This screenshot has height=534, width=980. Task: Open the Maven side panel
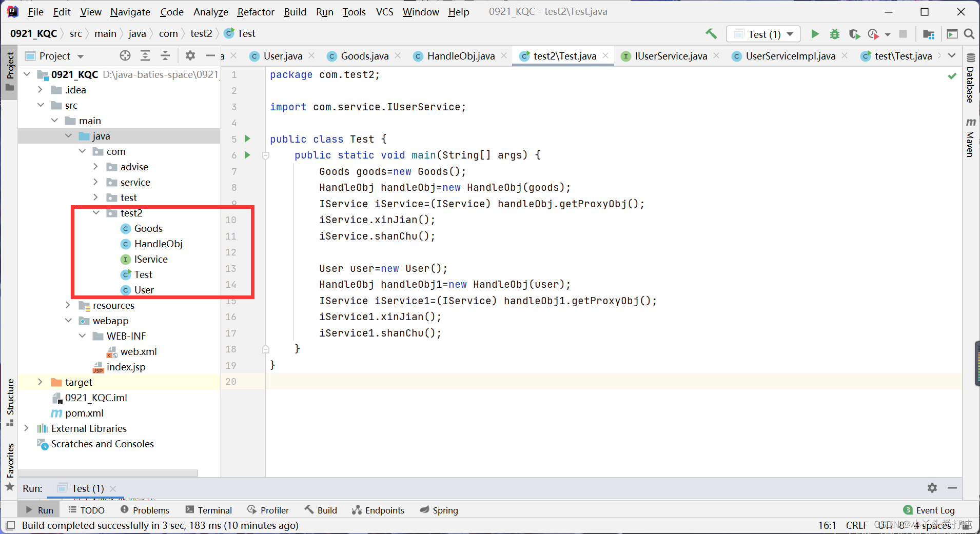pyautogui.click(x=971, y=137)
